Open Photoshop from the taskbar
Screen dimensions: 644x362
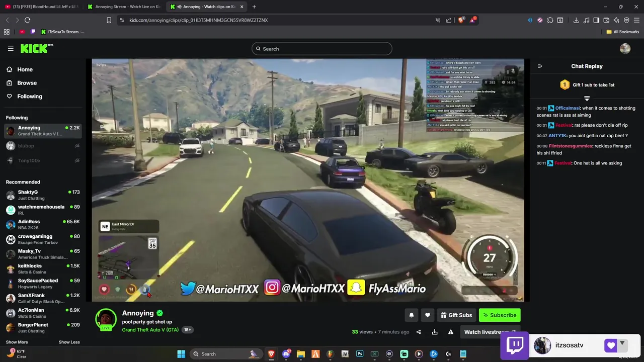pos(360,354)
